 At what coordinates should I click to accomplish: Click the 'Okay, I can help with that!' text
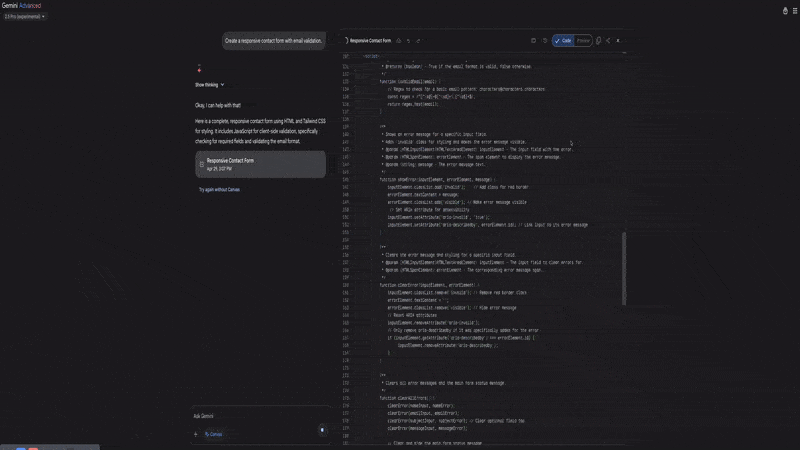tap(218, 105)
